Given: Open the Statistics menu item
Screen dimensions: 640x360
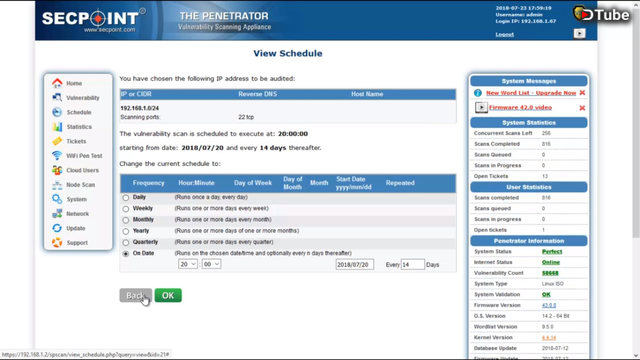Looking at the screenshot, I should tap(79, 127).
